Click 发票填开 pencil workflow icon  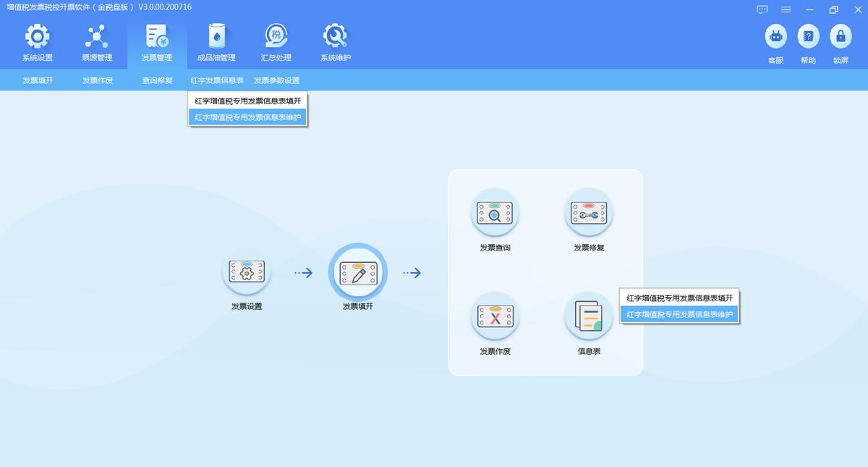(x=358, y=272)
